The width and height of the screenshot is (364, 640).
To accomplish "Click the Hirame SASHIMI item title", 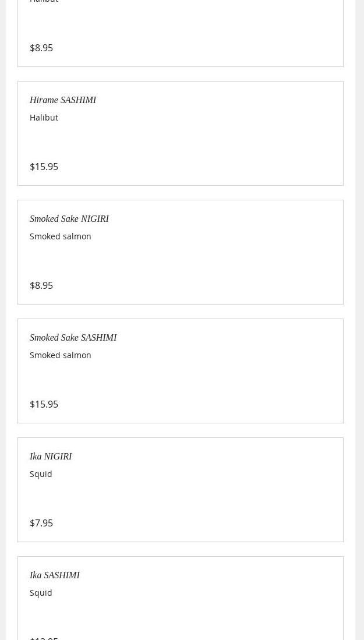I will (63, 100).
